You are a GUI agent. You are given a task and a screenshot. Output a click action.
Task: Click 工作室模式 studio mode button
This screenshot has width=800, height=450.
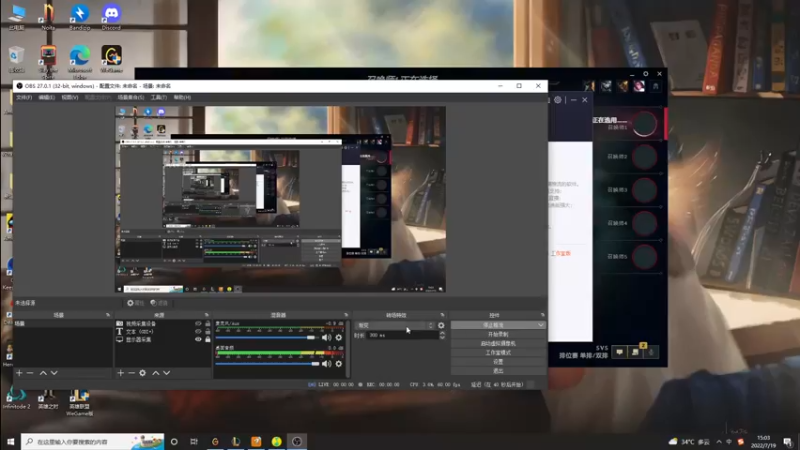[498, 353]
